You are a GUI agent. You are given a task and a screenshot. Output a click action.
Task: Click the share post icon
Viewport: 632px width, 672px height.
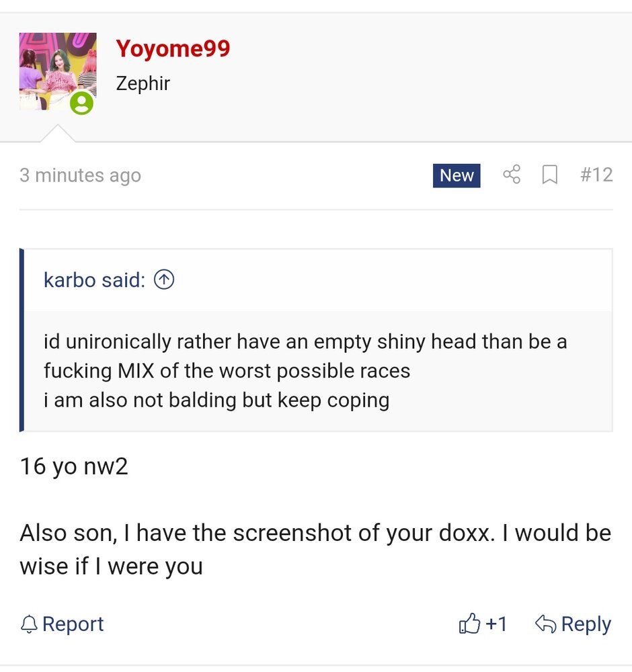512,175
